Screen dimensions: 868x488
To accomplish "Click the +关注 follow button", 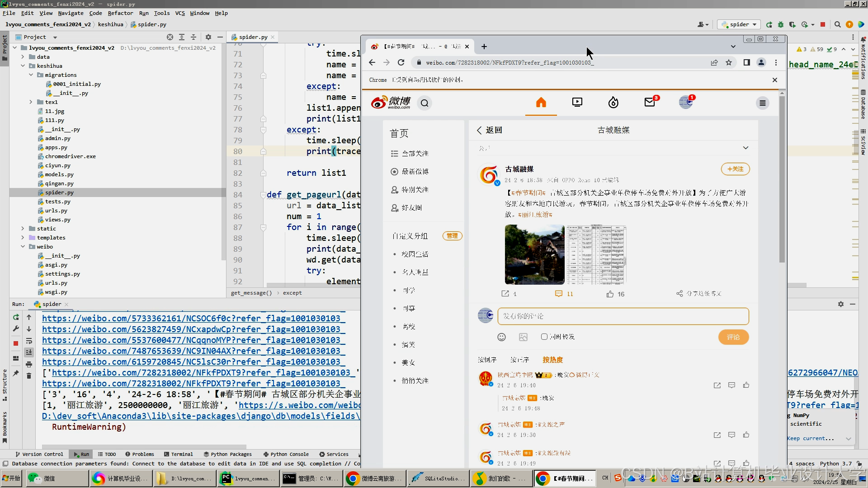I will (x=735, y=169).
